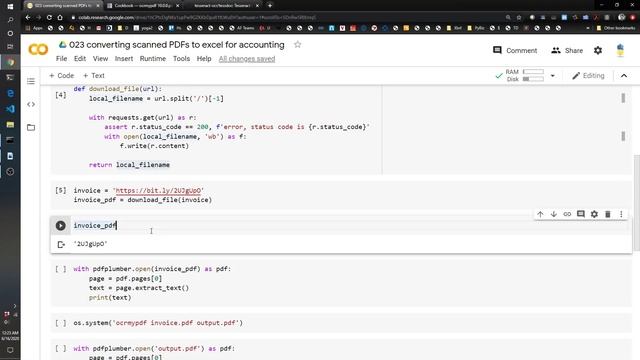The image size is (640, 360).
Task: Add a new Code cell
Action: coord(62,76)
